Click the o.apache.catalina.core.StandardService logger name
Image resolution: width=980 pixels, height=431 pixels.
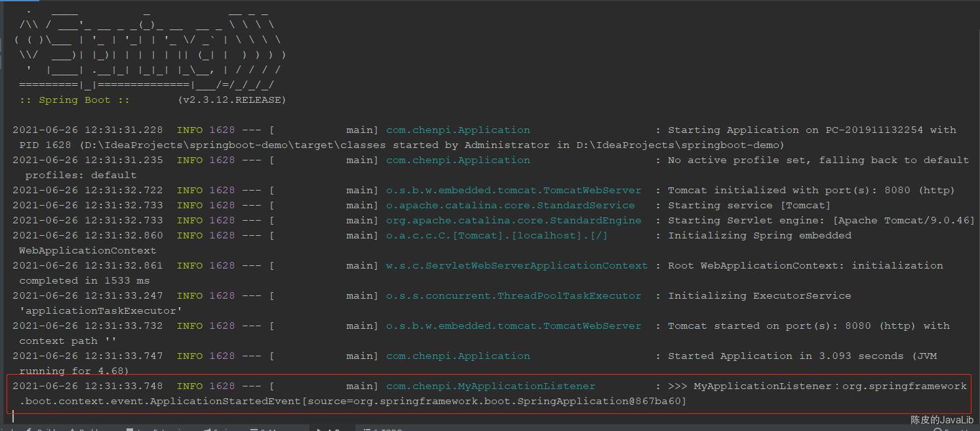(511, 206)
